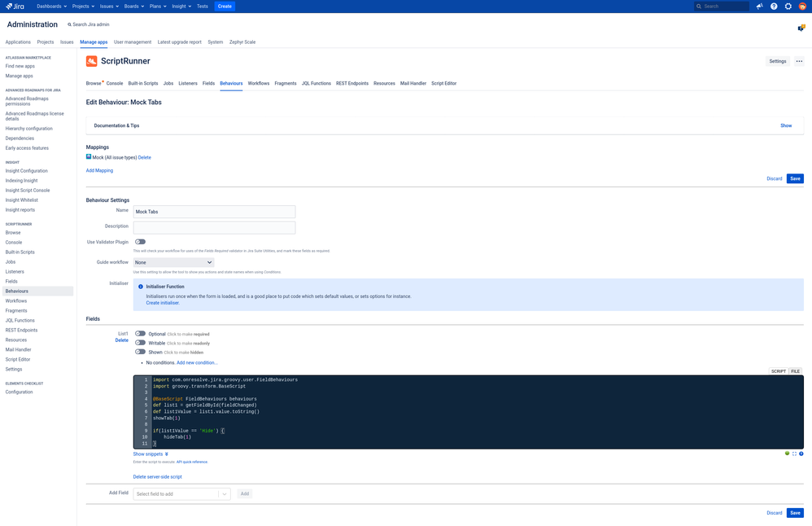The width and height of the screenshot is (812, 526).
Task: Click the top Save button
Action: 795,178
